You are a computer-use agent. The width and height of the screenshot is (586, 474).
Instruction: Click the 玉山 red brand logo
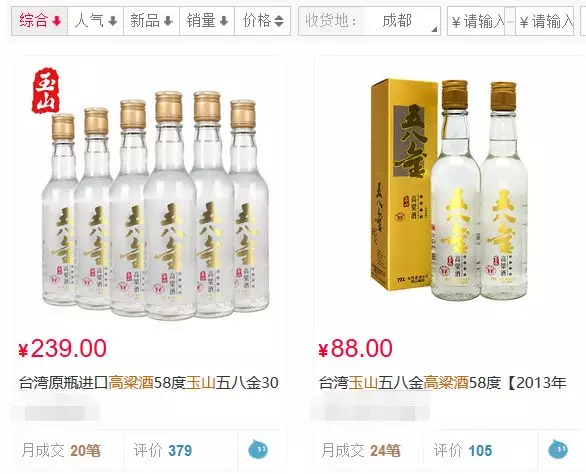click(46, 90)
